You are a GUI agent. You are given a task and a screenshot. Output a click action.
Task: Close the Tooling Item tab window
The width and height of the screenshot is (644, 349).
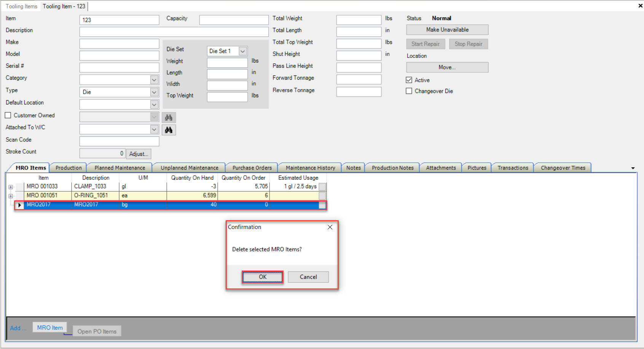click(x=640, y=6)
